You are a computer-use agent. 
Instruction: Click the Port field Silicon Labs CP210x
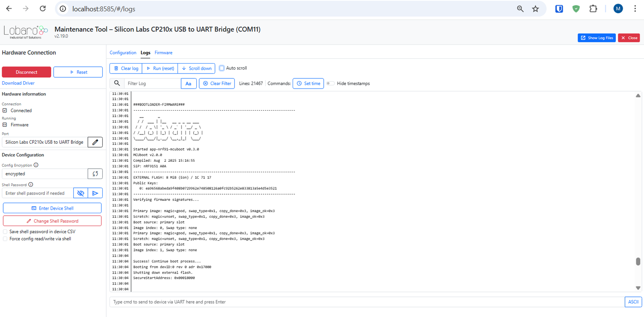point(45,142)
